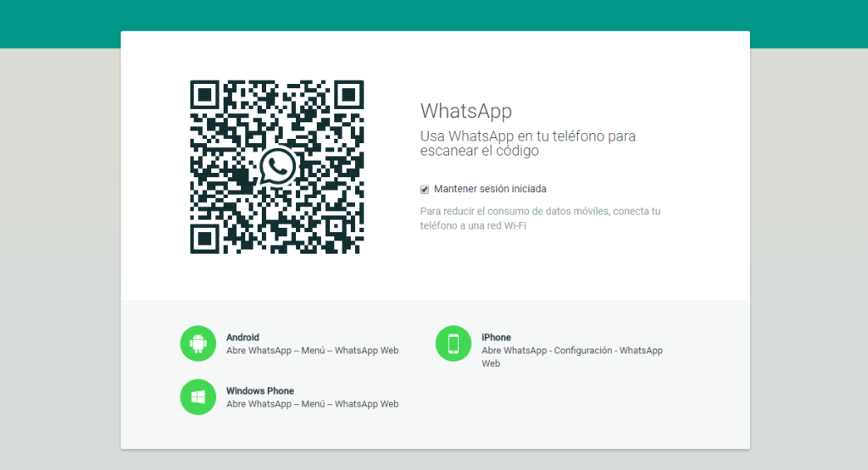The height and width of the screenshot is (470, 868).
Task: Click the QR code's top-right corner square
Action: [x=348, y=96]
